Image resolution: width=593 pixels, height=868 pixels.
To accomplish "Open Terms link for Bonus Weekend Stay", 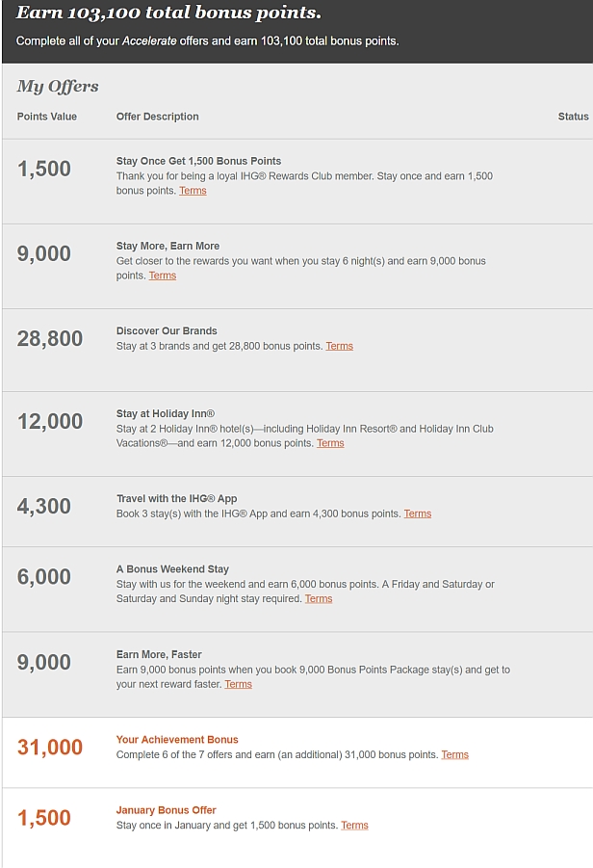I will [319, 598].
